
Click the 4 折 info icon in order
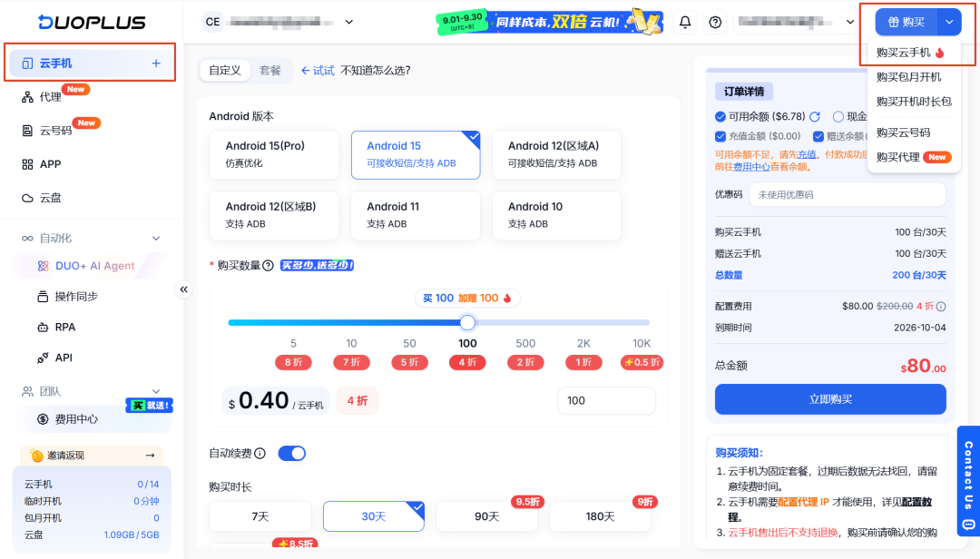tap(941, 307)
